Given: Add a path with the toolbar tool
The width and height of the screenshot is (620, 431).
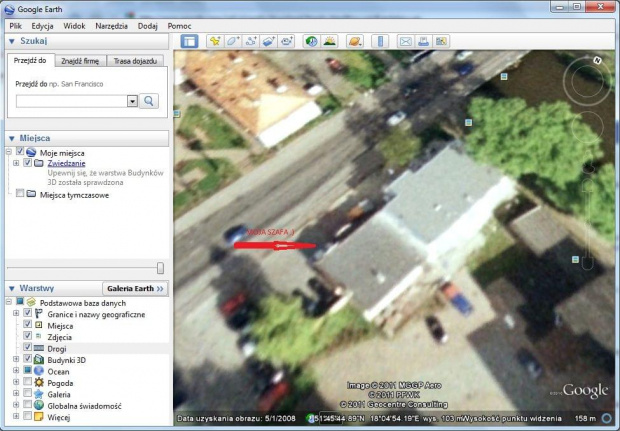Looking at the screenshot, I should tap(251, 41).
